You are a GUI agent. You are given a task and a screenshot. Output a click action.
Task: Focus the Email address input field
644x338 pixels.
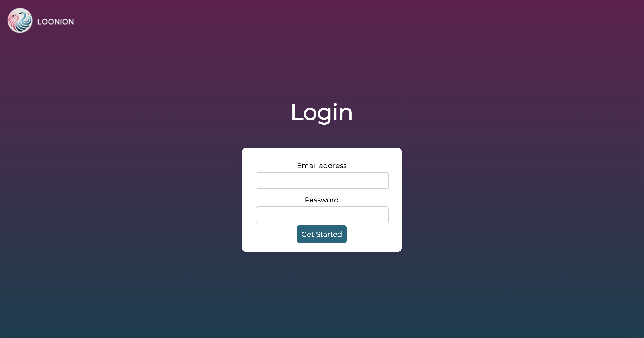tap(322, 181)
